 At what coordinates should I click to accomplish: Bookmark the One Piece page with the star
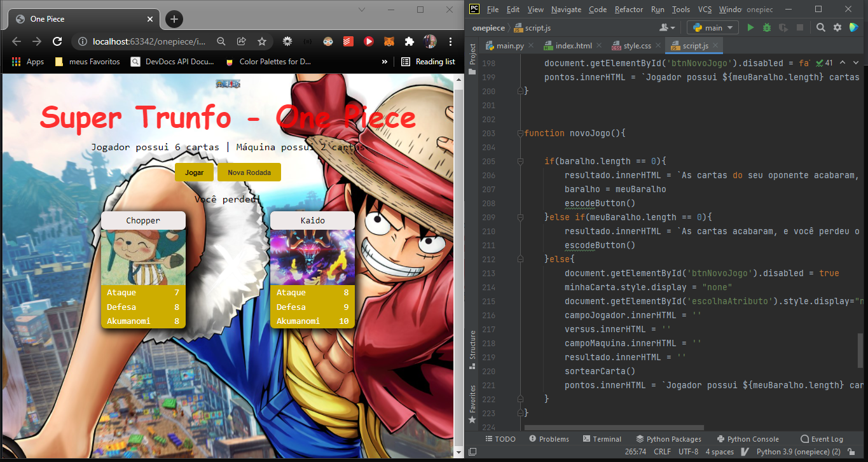pos(262,41)
